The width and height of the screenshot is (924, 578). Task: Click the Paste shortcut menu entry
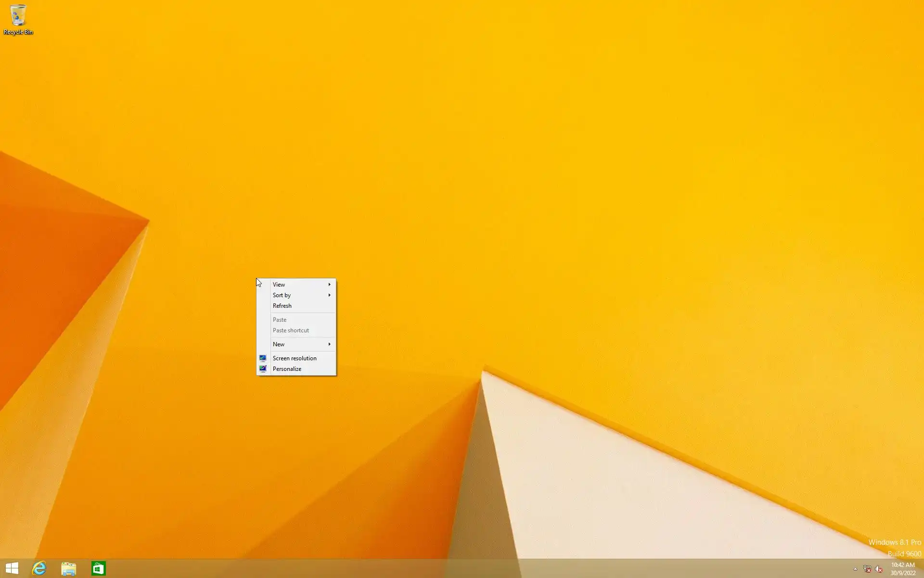pyautogui.click(x=291, y=330)
